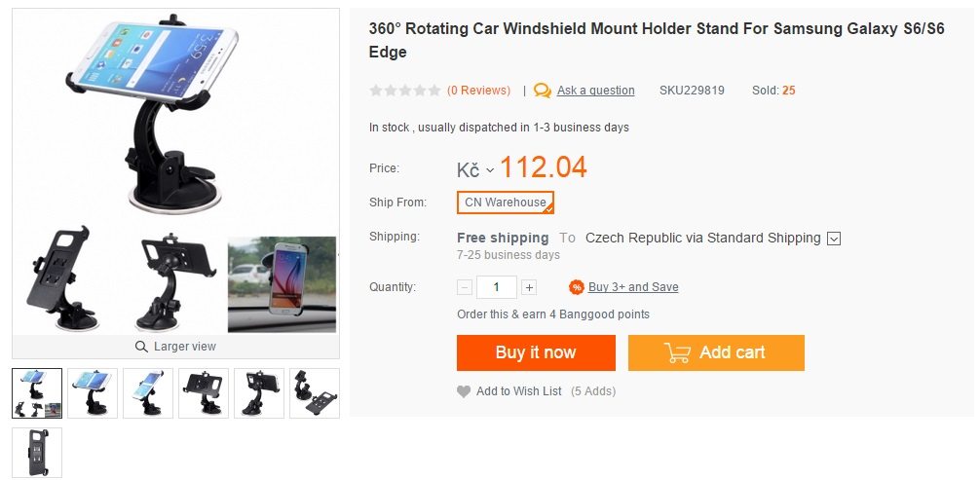Click the quantity input field

click(x=497, y=287)
